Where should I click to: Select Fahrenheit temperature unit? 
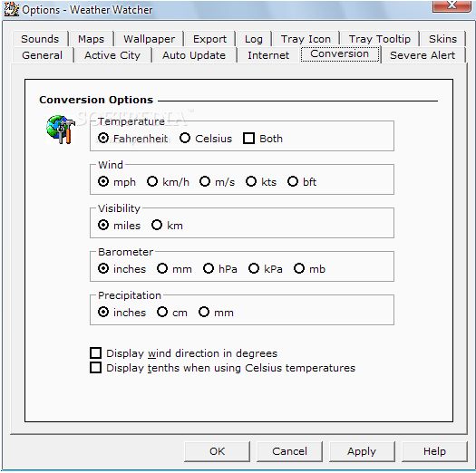point(132,139)
